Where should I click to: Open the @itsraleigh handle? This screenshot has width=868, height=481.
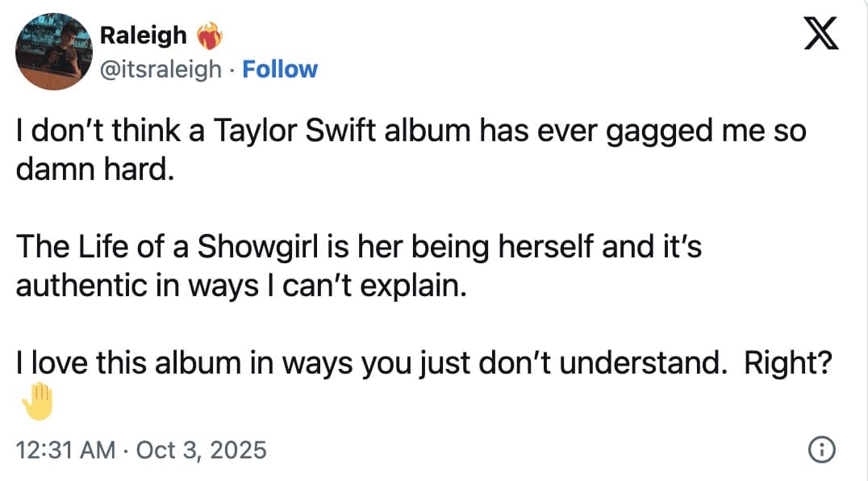(x=161, y=69)
